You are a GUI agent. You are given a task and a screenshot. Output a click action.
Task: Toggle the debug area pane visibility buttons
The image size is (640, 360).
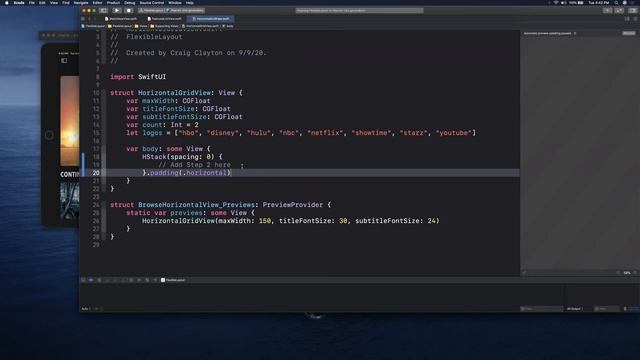[634, 309]
